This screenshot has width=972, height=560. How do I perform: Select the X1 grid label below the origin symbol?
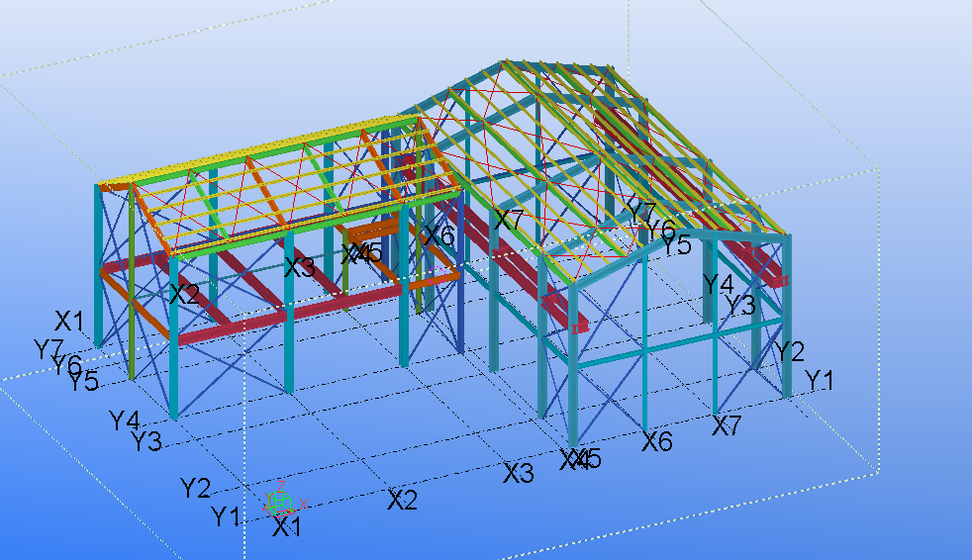(286, 527)
